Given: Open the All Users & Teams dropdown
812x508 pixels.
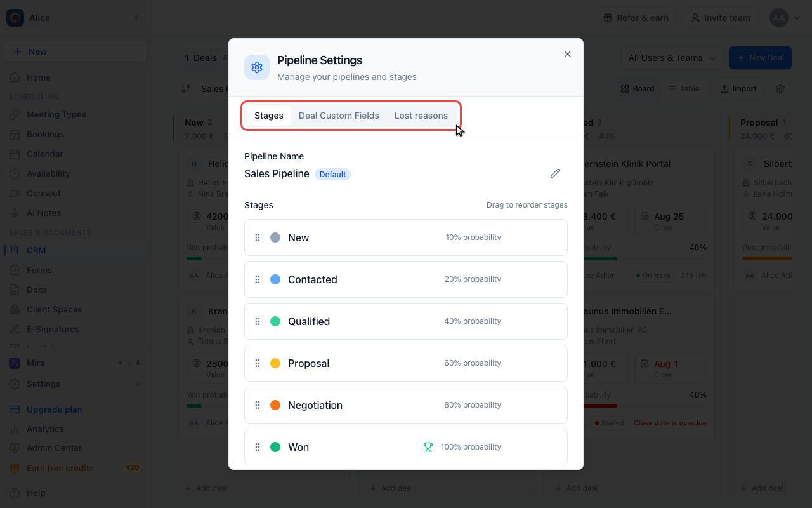Looking at the screenshot, I should 672,58.
